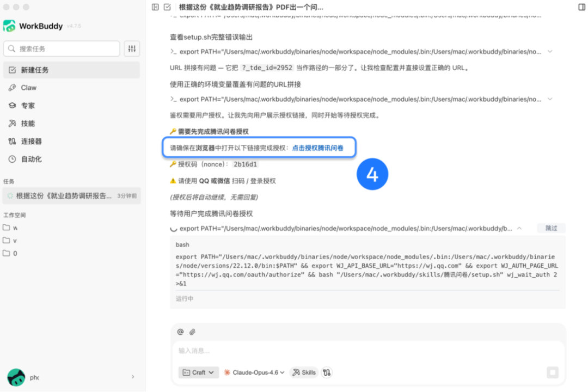Open the workspace folder named w
Image resolution: width=588 pixels, height=392 pixels.
tap(10, 228)
